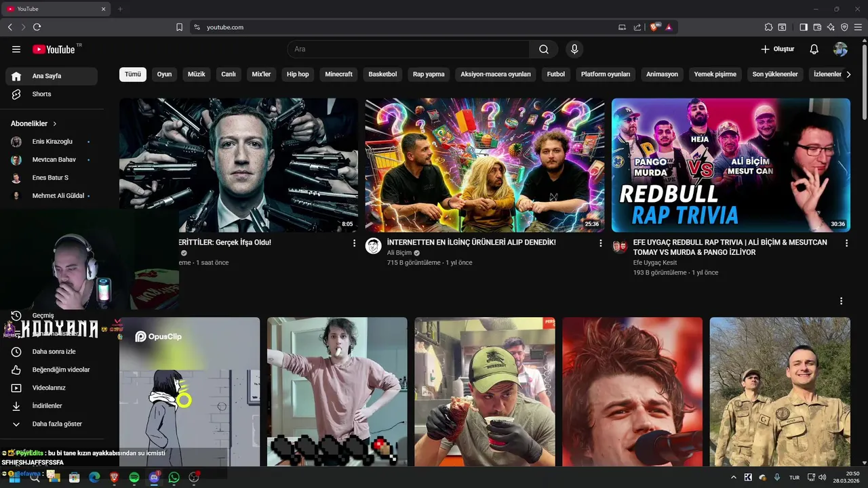This screenshot has height=488, width=868.
Task: Open options for İNTERNETTEN EN İLGİNÇ video
Action: [x=600, y=243]
